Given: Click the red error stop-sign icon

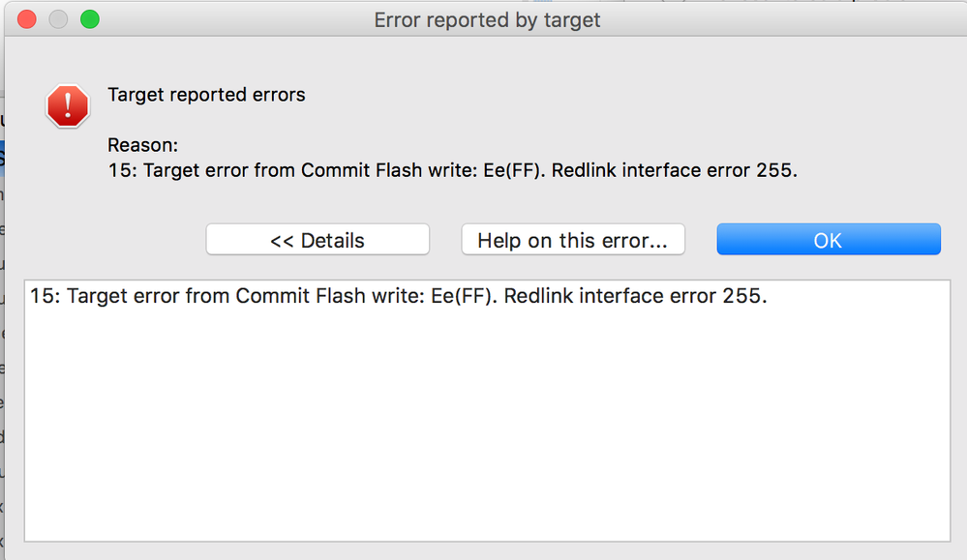Looking at the screenshot, I should [x=68, y=105].
